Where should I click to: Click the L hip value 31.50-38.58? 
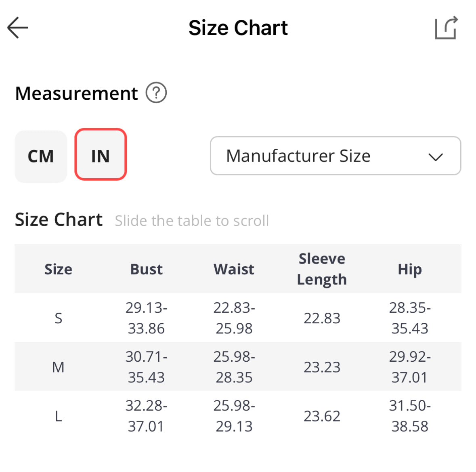point(410,416)
